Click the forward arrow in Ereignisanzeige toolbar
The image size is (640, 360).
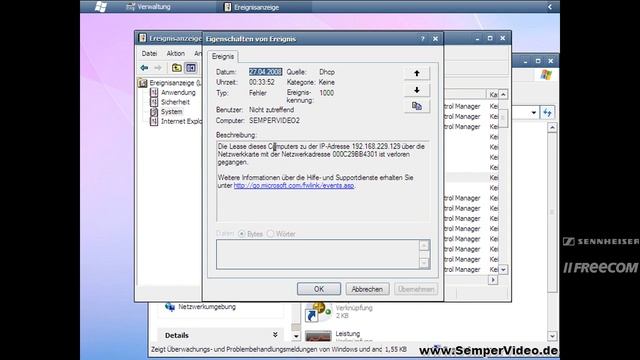(158, 68)
